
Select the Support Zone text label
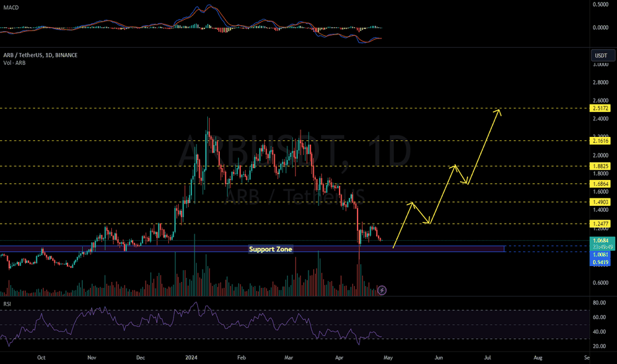pyautogui.click(x=271, y=249)
